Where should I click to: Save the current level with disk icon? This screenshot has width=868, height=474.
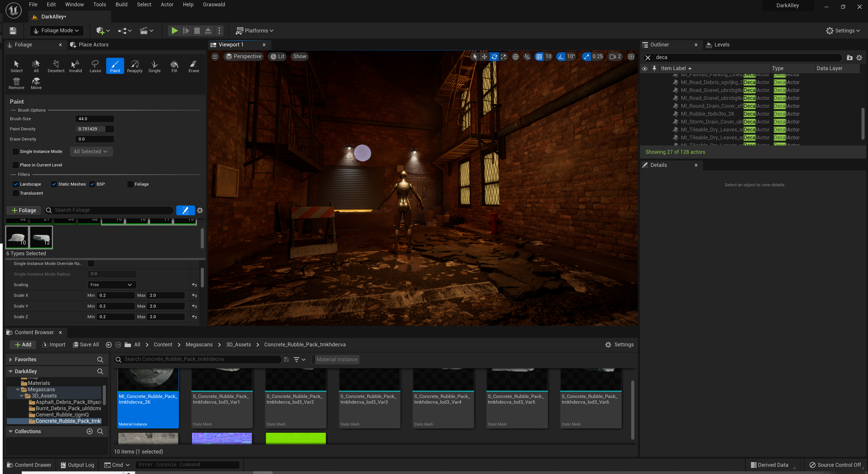(13, 31)
